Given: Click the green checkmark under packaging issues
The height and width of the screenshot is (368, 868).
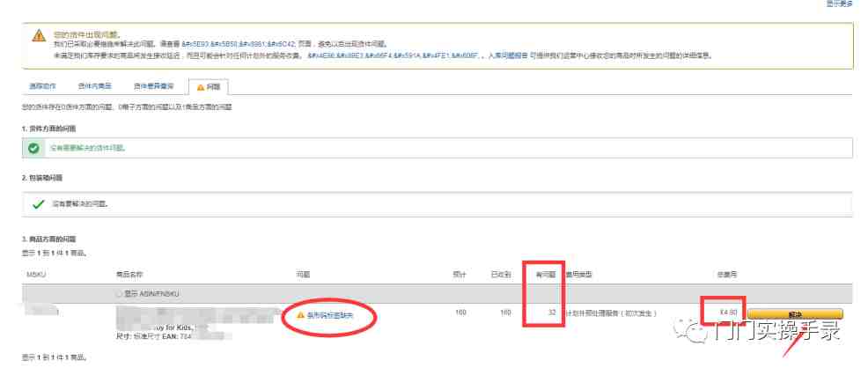Looking at the screenshot, I should 38,204.
